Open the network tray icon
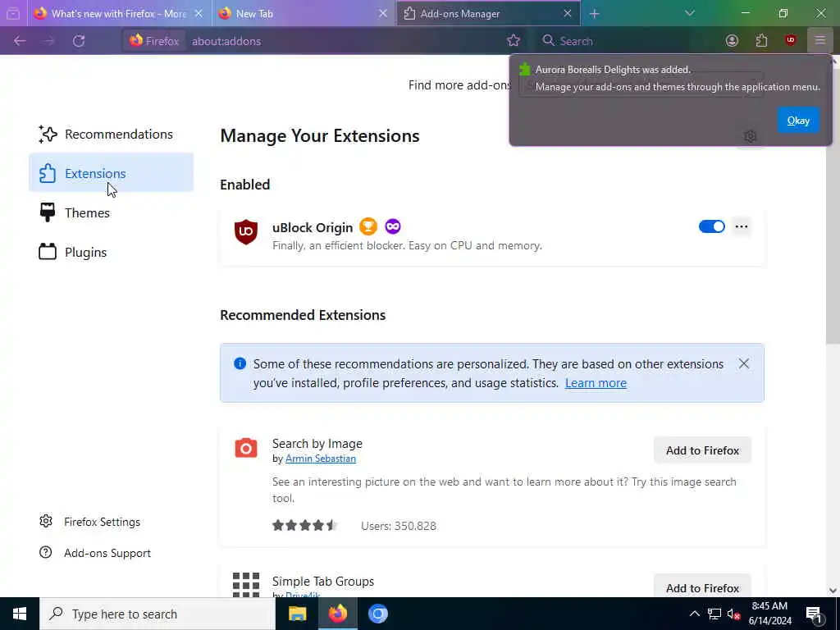The width and height of the screenshot is (840, 630). click(x=714, y=614)
